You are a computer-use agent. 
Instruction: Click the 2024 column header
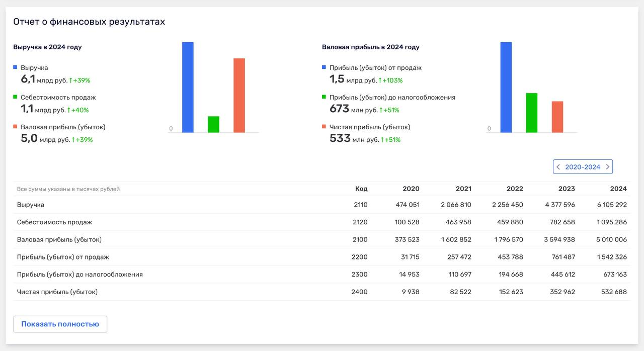pos(618,189)
